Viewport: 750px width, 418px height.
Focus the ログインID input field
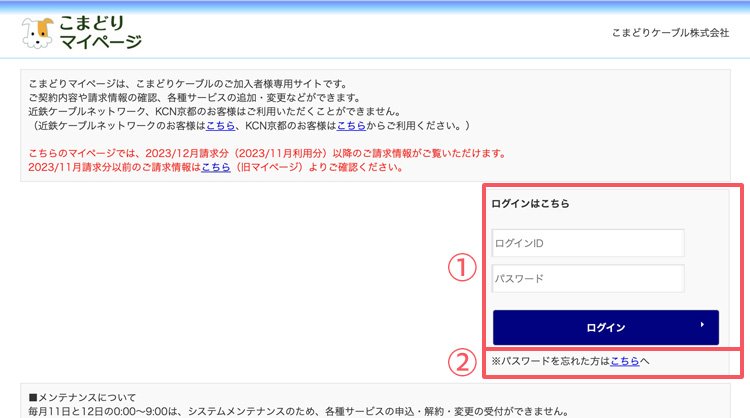click(x=588, y=243)
